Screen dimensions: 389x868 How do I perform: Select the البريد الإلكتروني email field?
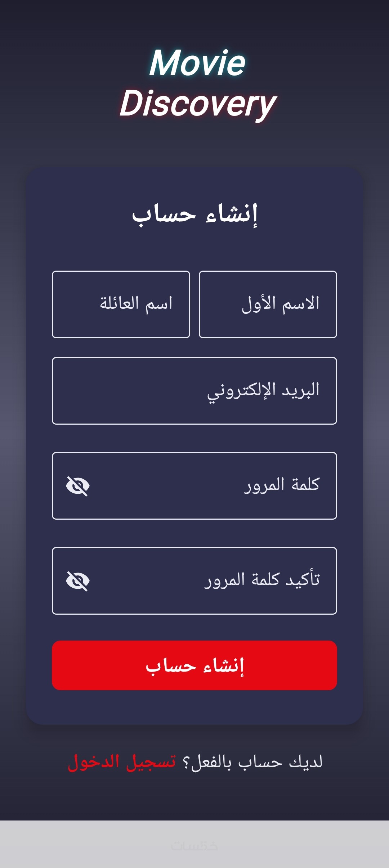pyautogui.click(x=194, y=391)
